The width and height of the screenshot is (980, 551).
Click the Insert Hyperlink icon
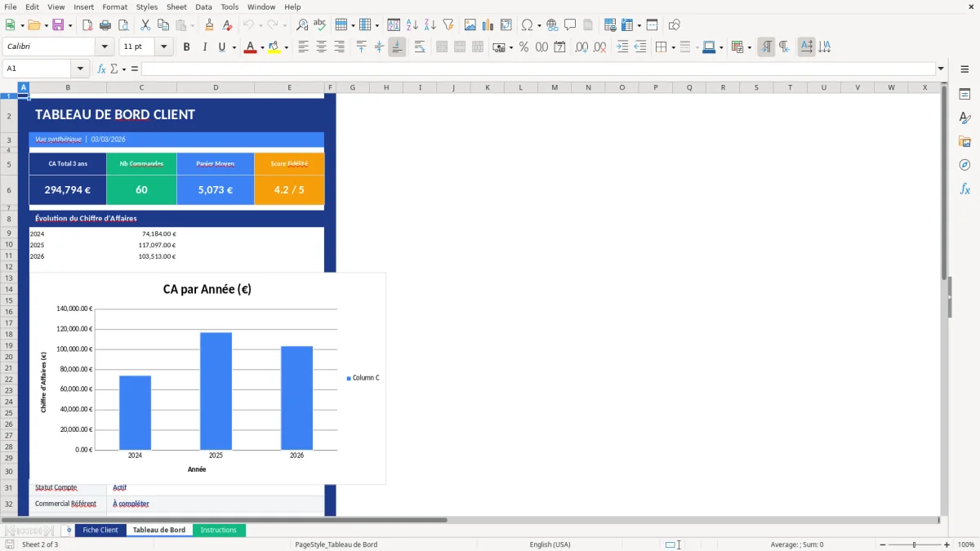point(550,24)
